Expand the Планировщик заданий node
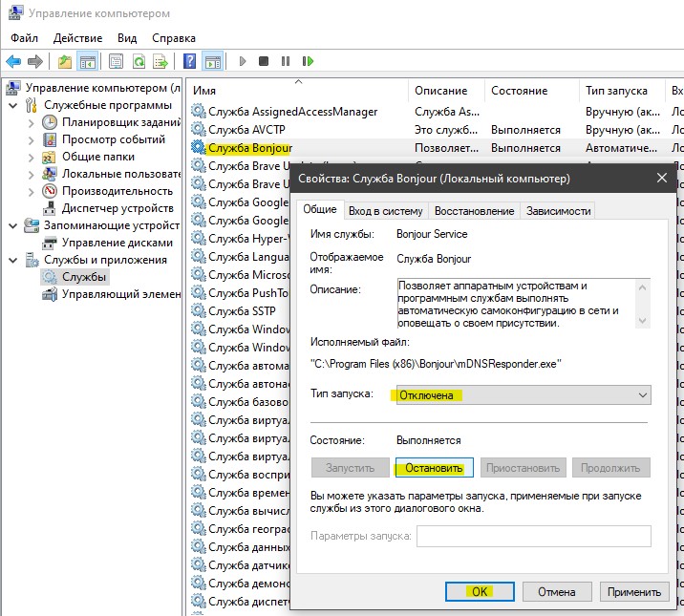The width and height of the screenshot is (684, 616). 31,123
